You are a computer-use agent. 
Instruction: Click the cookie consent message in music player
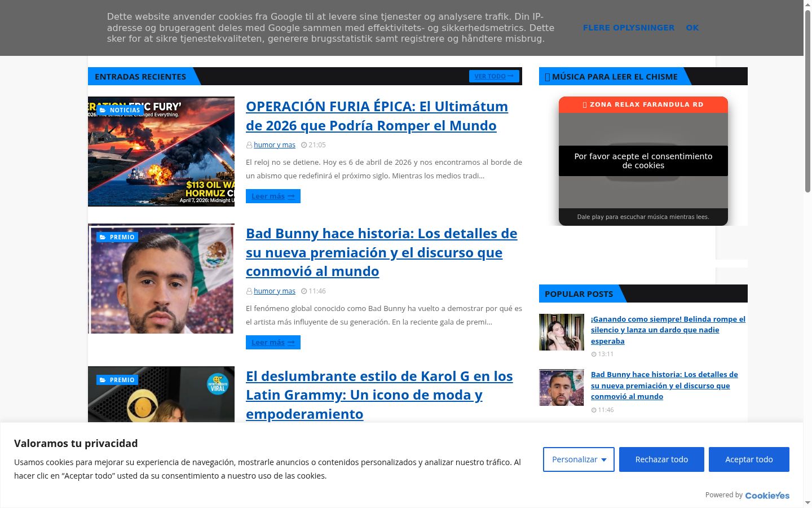(643, 161)
